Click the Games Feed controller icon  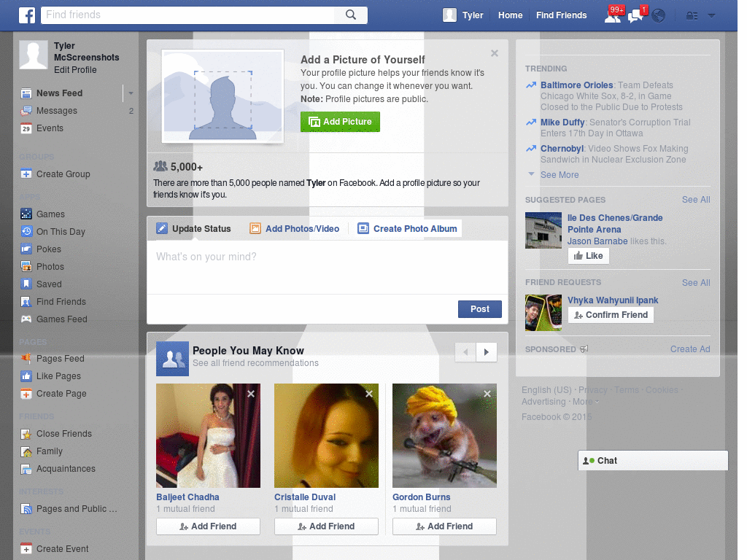coord(26,319)
